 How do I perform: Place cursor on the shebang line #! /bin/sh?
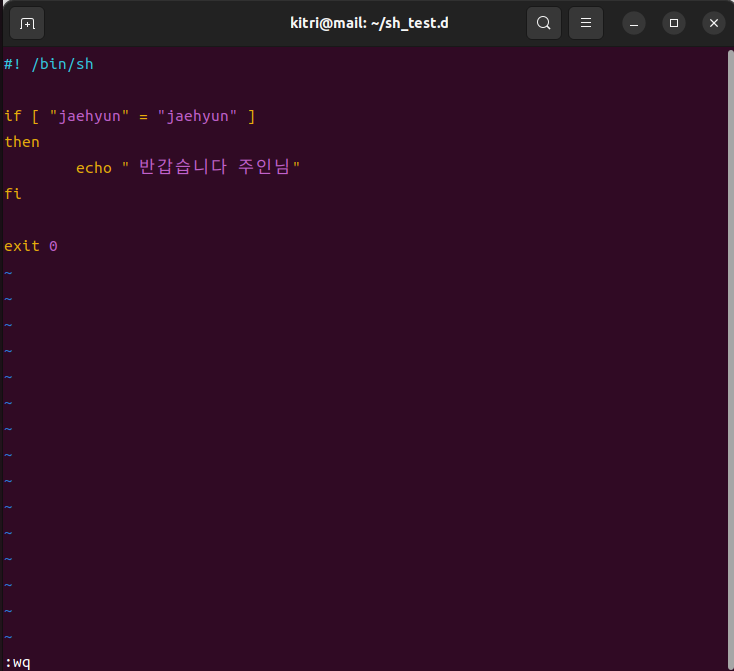pyautogui.click(x=49, y=64)
